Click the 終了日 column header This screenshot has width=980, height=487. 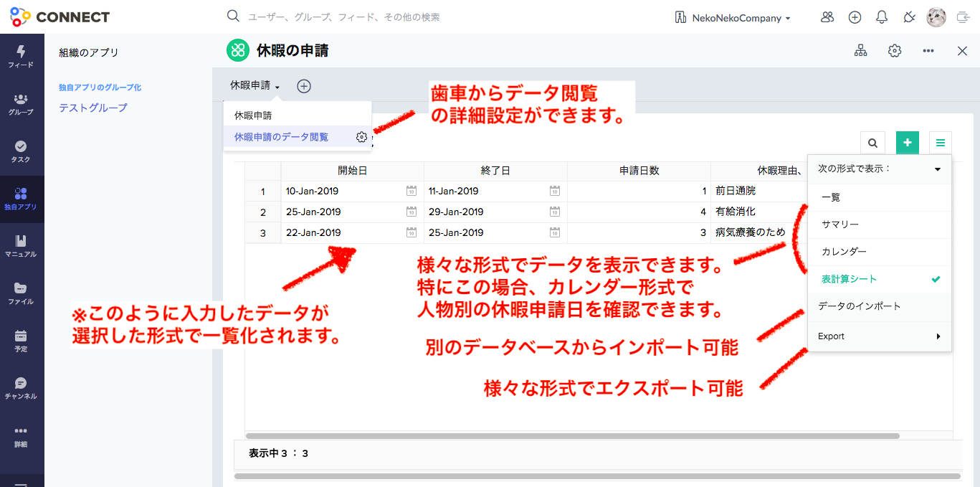(x=495, y=171)
